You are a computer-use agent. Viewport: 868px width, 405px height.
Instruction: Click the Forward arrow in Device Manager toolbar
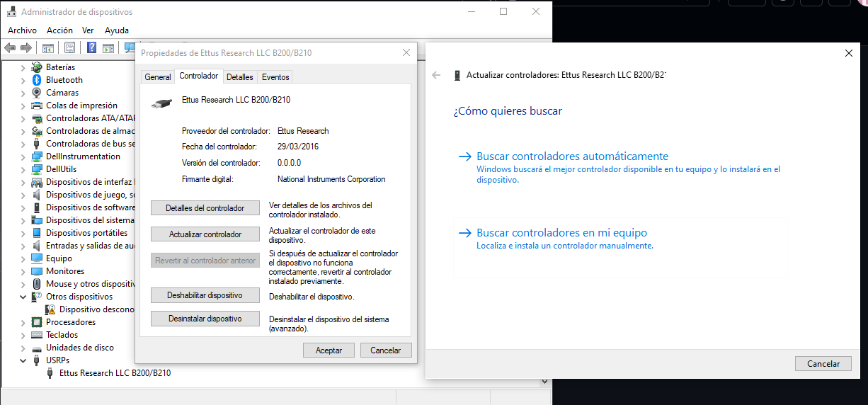(x=26, y=47)
